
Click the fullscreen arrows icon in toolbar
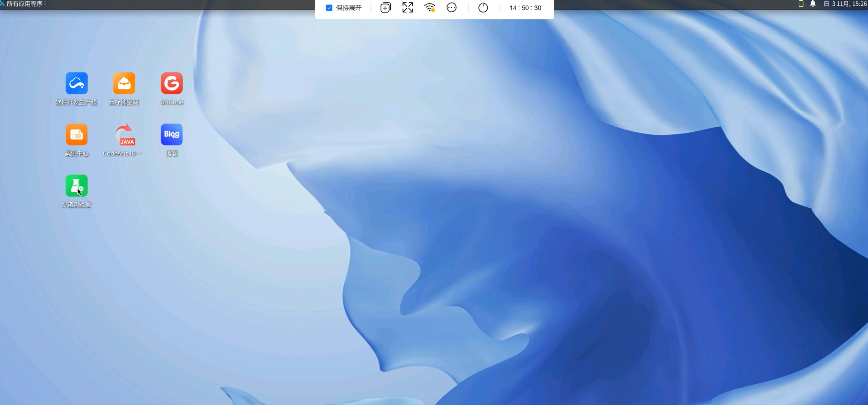coord(407,8)
